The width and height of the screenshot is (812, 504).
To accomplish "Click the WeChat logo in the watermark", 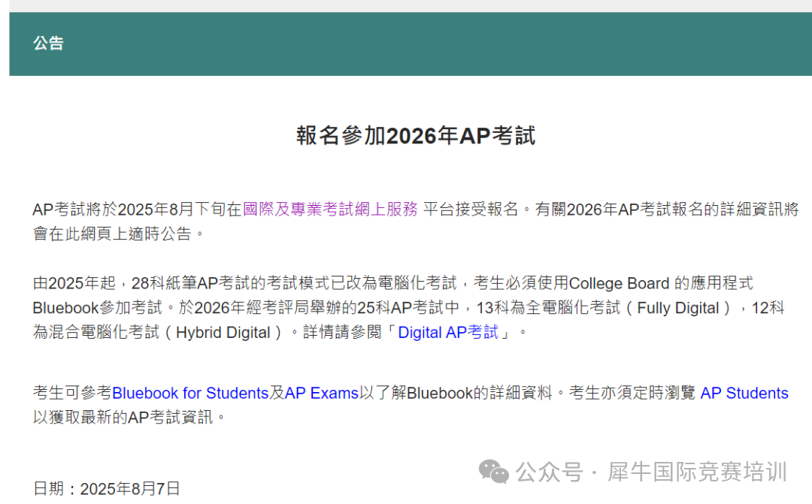I will 495,472.
